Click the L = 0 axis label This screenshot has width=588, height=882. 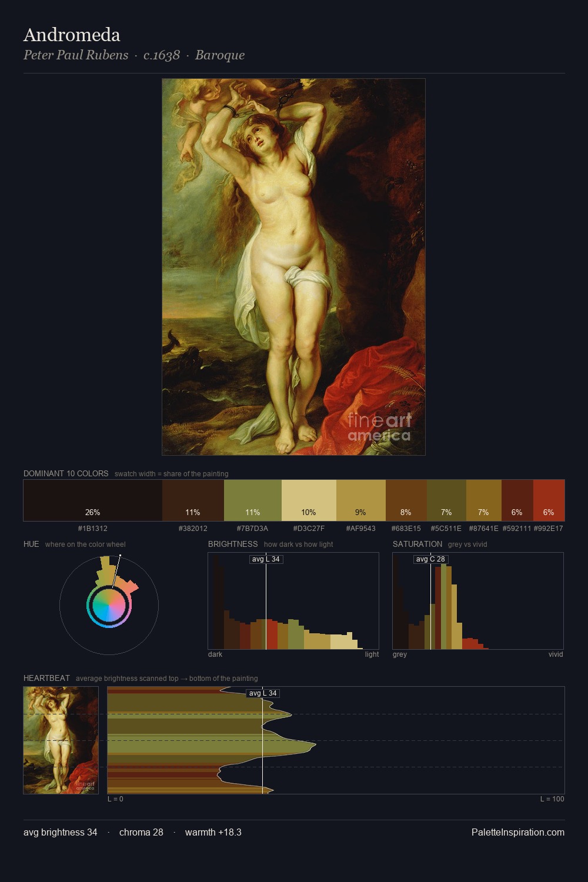click(116, 799)
